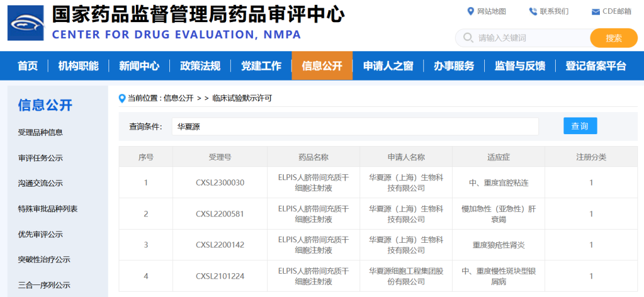
Task: Click 临床试验默示许可 breadcrumb text
Action: [242, 98]
